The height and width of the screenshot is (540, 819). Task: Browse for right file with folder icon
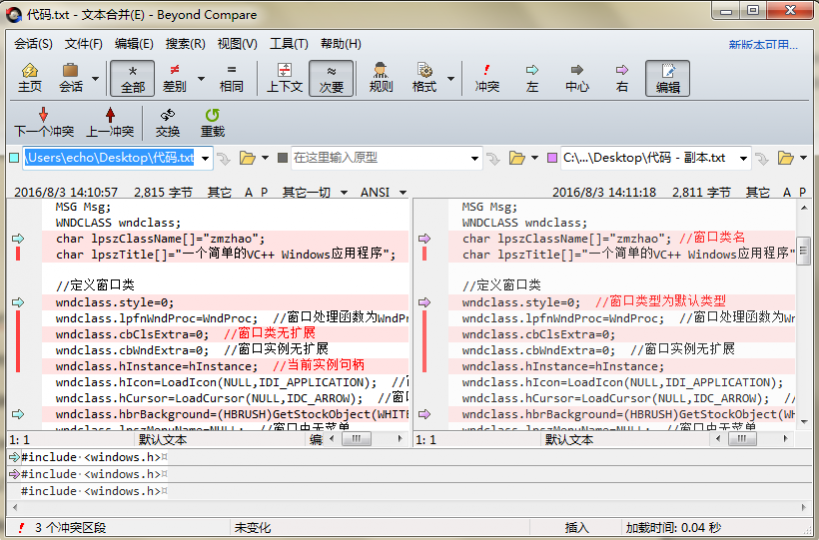(786, 158)
